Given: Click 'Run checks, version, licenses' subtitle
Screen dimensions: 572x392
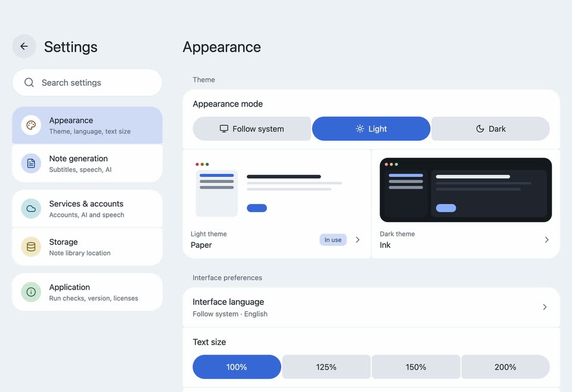Looking at the screenshot, I should [x=94, y=298].
